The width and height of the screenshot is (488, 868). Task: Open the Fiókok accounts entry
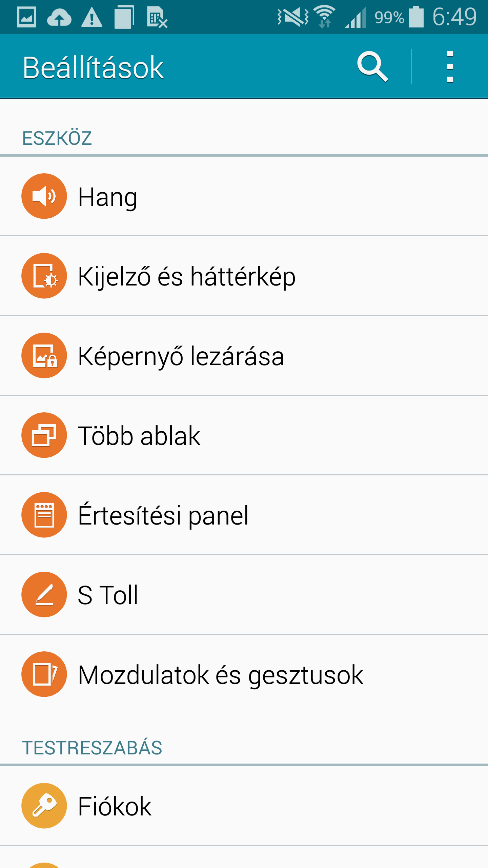click(115, 806)
